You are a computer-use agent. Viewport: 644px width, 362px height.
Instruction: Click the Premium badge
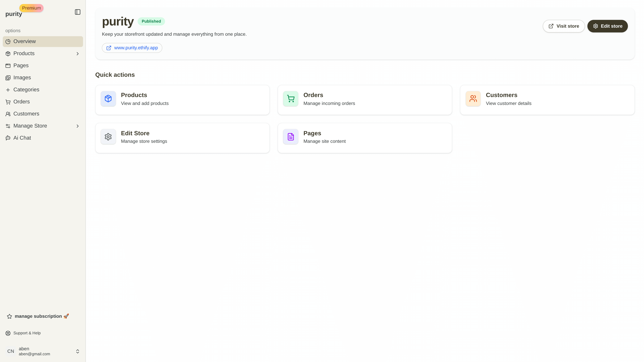(x=31, y=8)
